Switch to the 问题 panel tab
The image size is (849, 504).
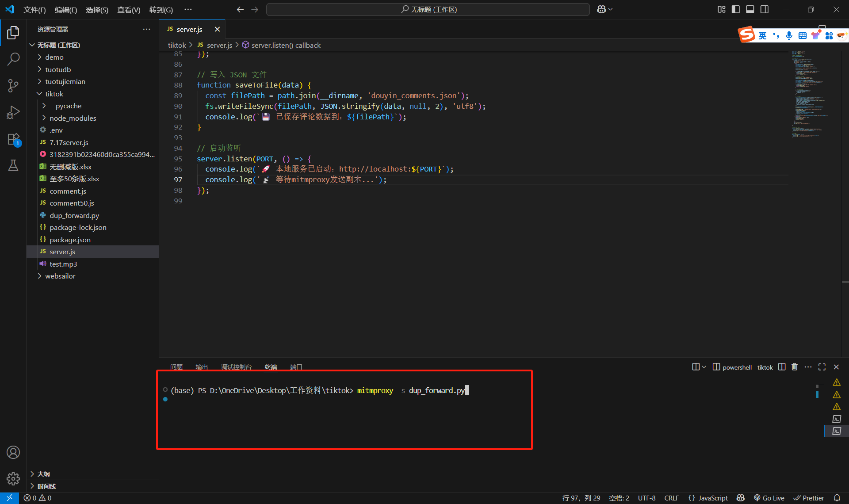point(176,367)
